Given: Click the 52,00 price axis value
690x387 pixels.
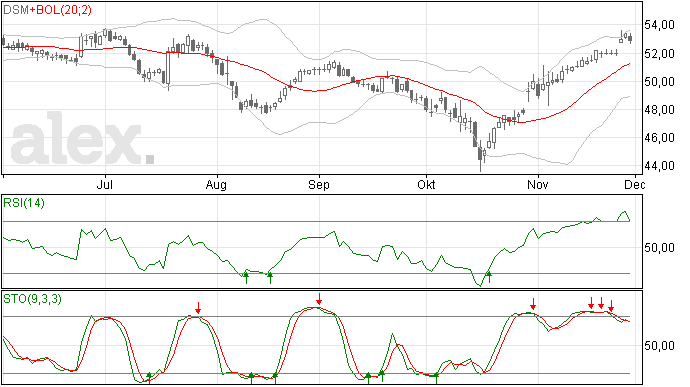Looking at the screenshot, I should point(659,54).
